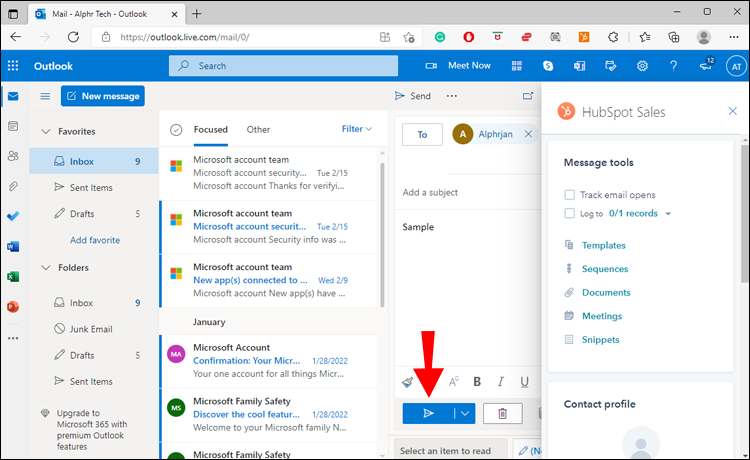Image resolution: width=750 pixels, height=460 pixels.
Task: Launch PowerPoint from the left rail
Action: tap(13, 307)
